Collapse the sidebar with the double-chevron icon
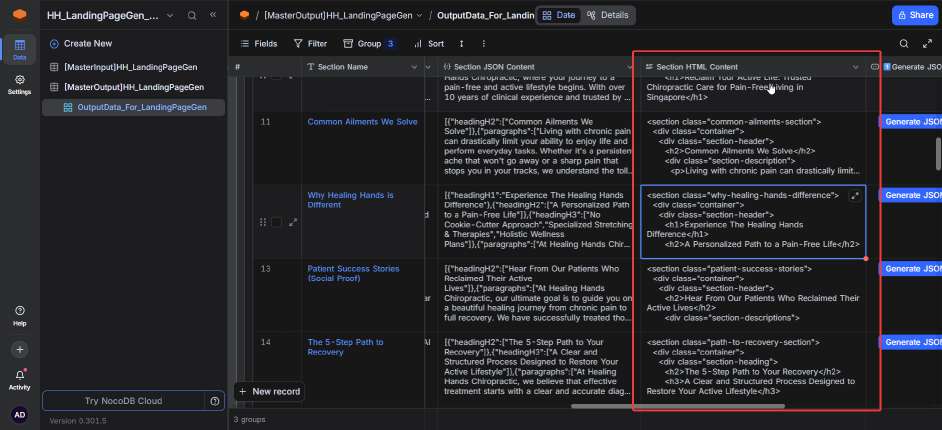942x430 pixels. click(213, 15)
